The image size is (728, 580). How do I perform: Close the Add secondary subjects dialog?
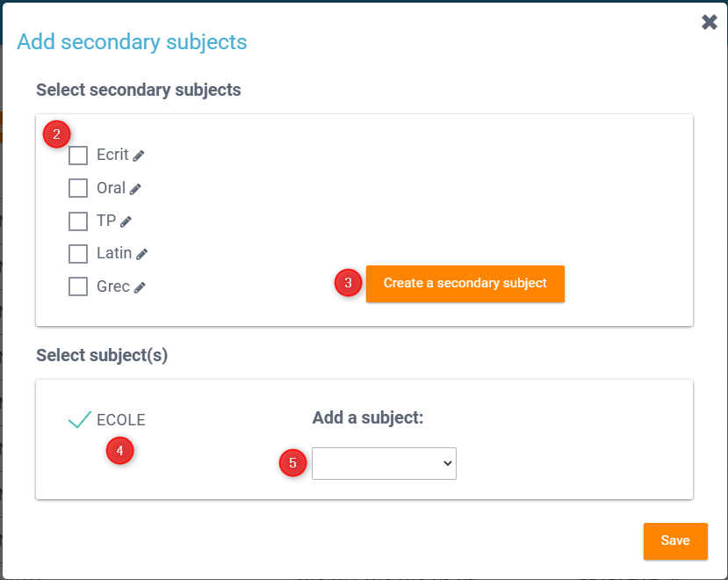(710, 23)
